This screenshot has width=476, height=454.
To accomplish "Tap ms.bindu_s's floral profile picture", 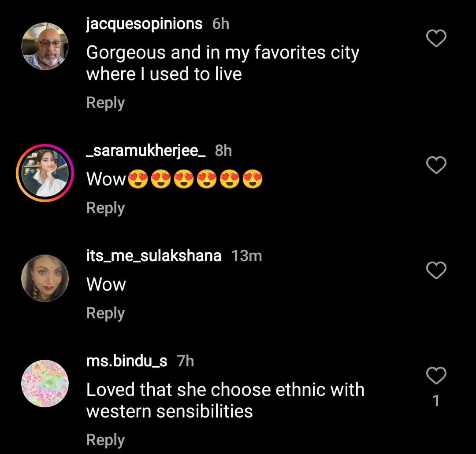I will (45, 383).
